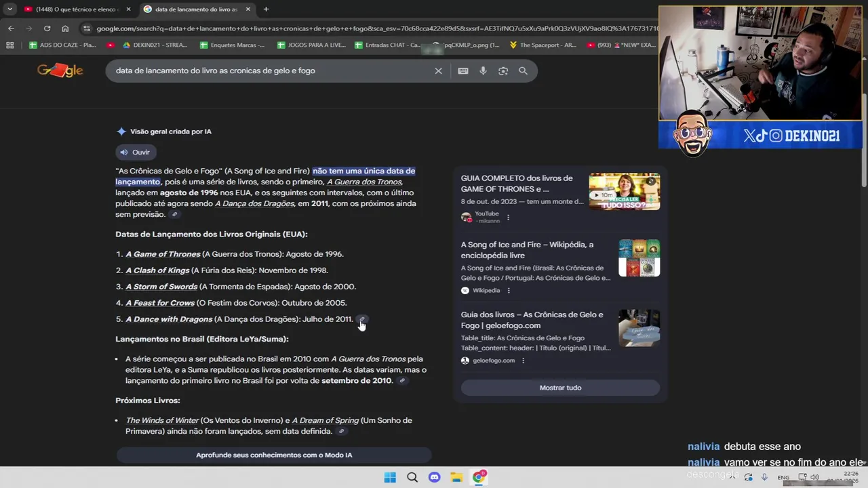868x488 pixels.
Task: Click the Google logo
Action: coord(60,70)
